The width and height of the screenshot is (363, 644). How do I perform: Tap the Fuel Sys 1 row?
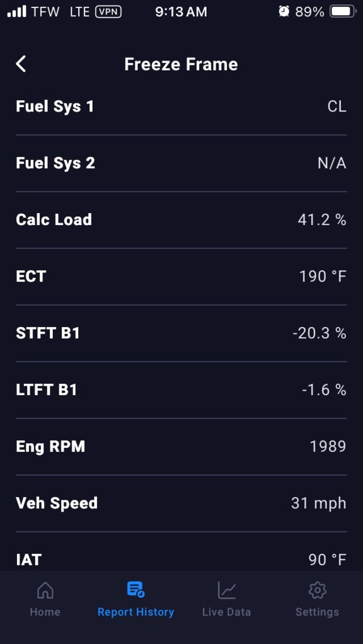[181, 106]
